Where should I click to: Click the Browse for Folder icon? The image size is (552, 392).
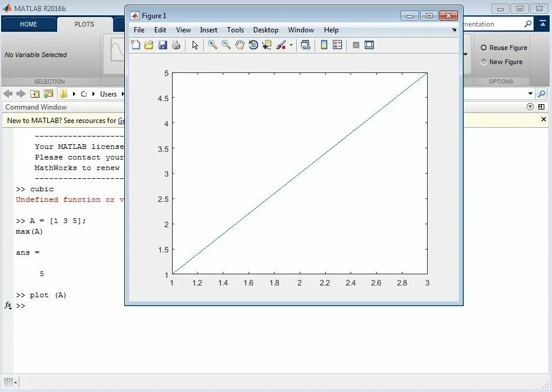pos(48,94)
